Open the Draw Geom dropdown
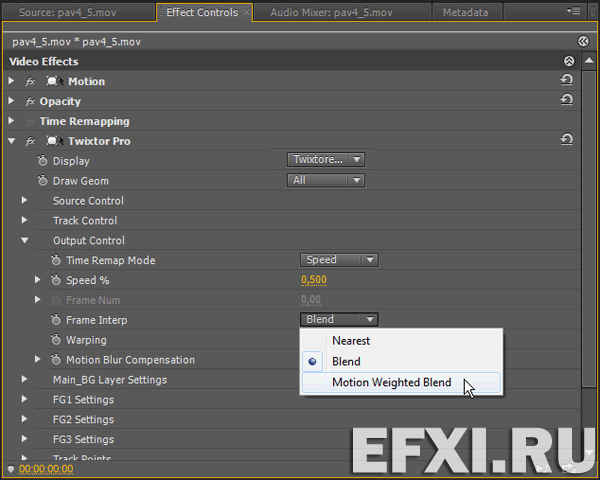 326,180
